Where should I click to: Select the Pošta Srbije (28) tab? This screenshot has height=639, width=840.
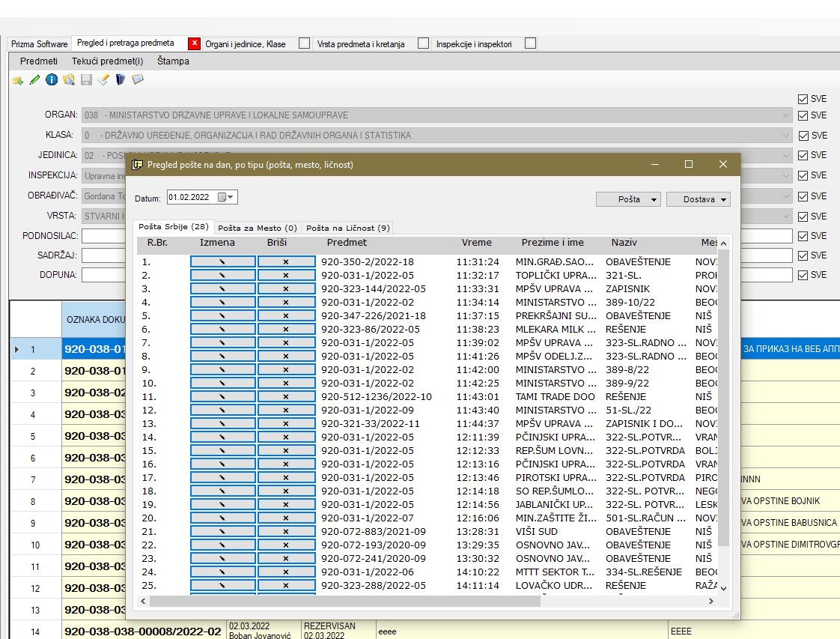174,227
